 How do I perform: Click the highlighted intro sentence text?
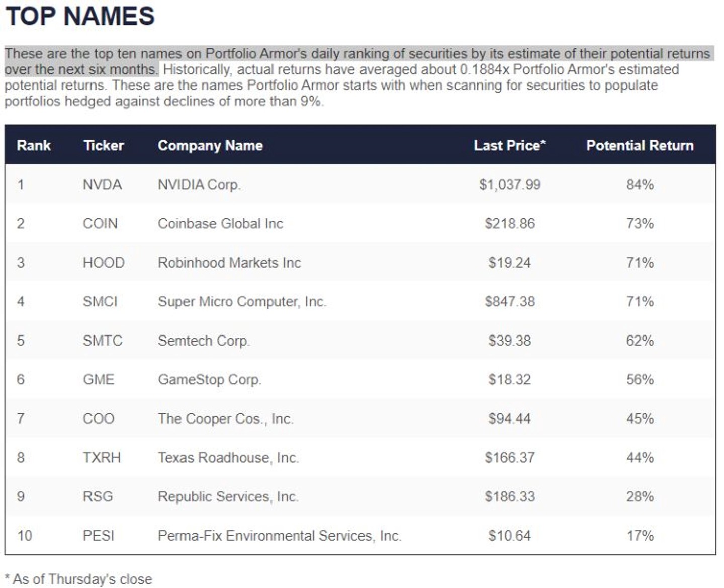coord(358,61)
